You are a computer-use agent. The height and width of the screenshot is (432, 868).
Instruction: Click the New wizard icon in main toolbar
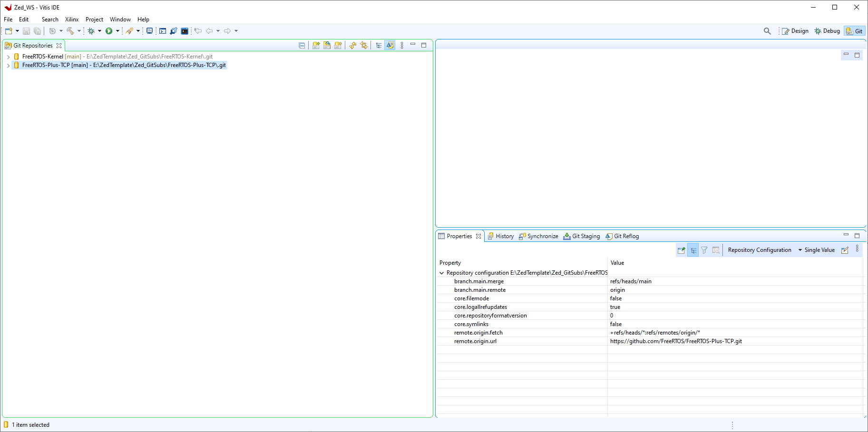tap(9, 31)
